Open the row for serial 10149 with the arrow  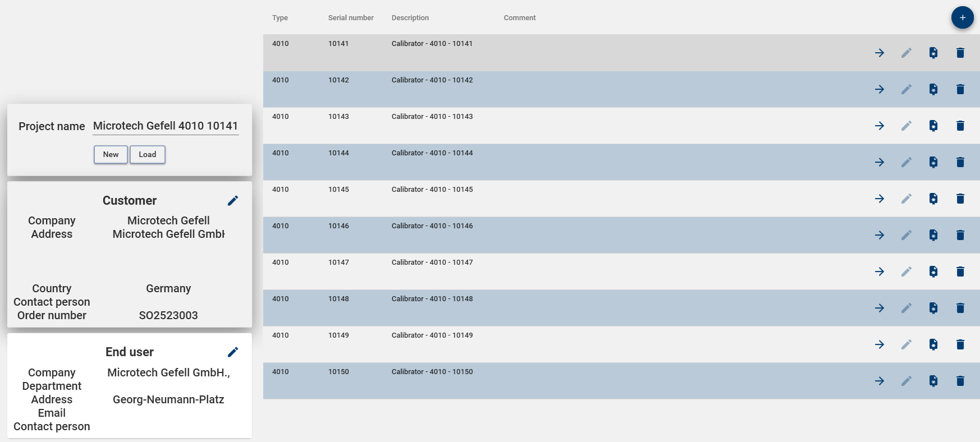pyautogui.click(x=880, y=344)
